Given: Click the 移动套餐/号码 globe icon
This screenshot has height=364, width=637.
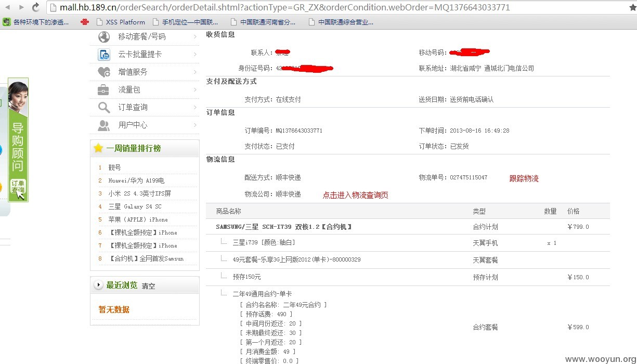Looking at the screenshot, I should [104, 37].
